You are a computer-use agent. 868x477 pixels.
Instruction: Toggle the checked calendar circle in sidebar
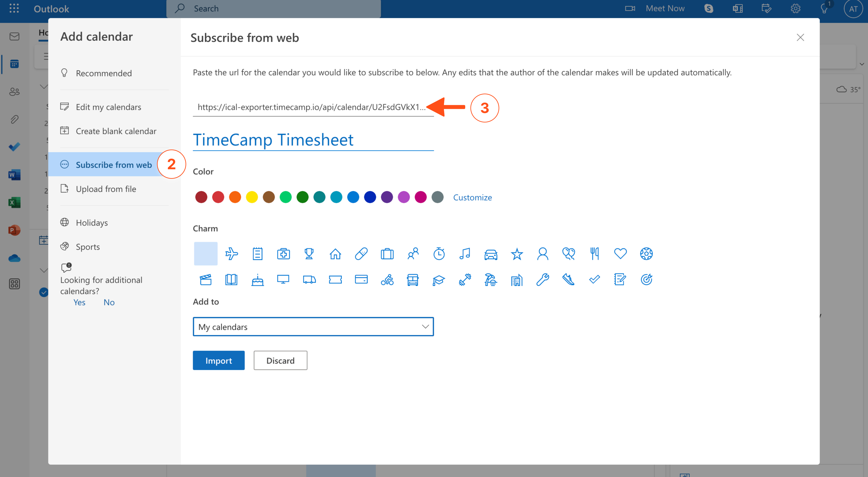coord(44,292)
